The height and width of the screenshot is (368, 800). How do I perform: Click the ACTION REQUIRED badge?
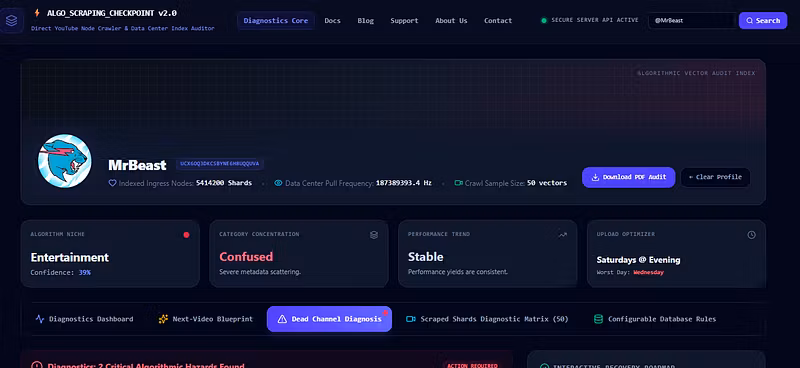(x=471, y=365)
